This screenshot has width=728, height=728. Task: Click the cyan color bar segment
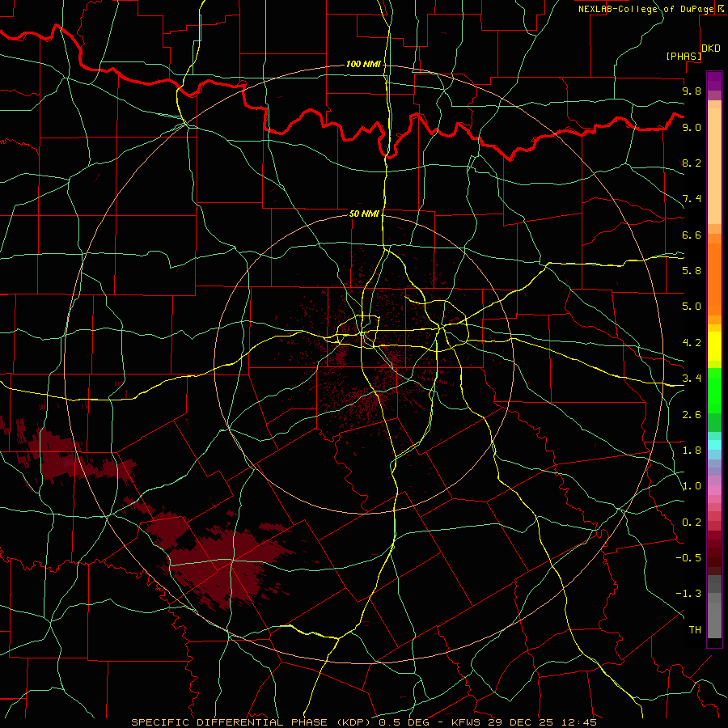click(x=714, y=445)
